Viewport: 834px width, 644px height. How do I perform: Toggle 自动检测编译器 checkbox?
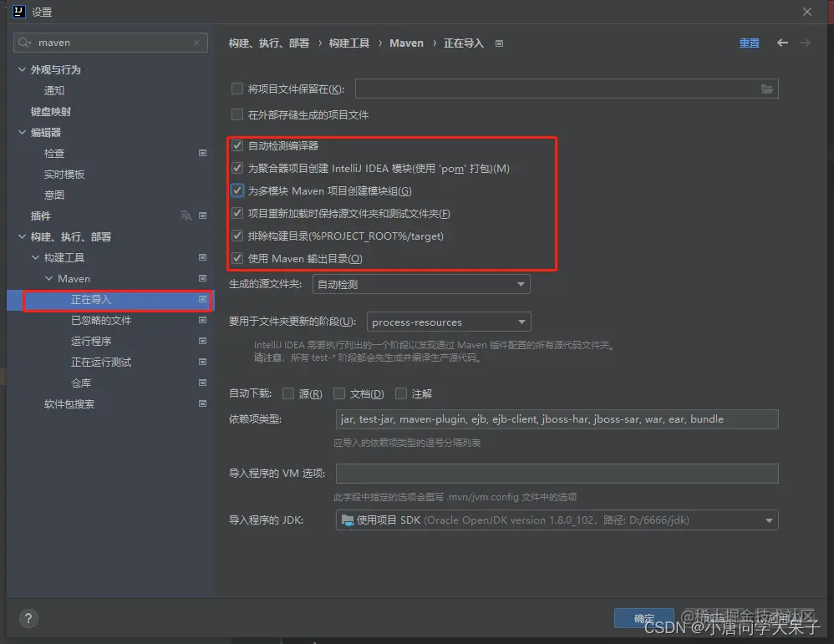[x=237, y=145]
